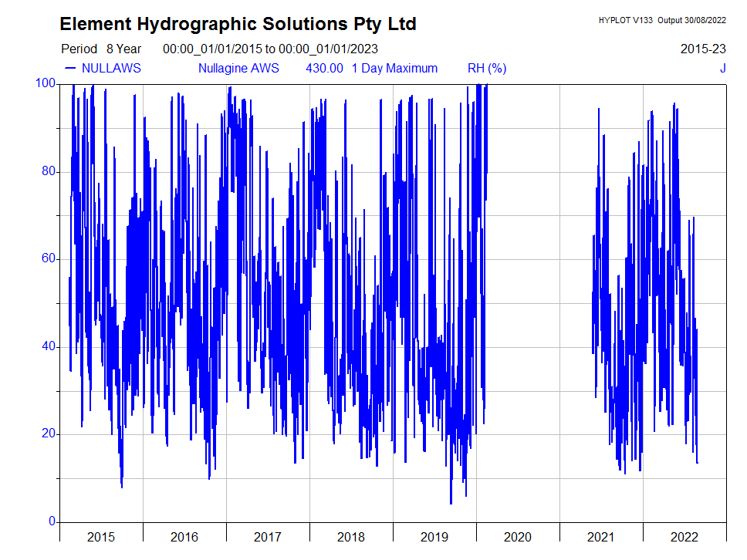Click the 2015-23 range label
This screenshot has width=747, height=560.
703,49
